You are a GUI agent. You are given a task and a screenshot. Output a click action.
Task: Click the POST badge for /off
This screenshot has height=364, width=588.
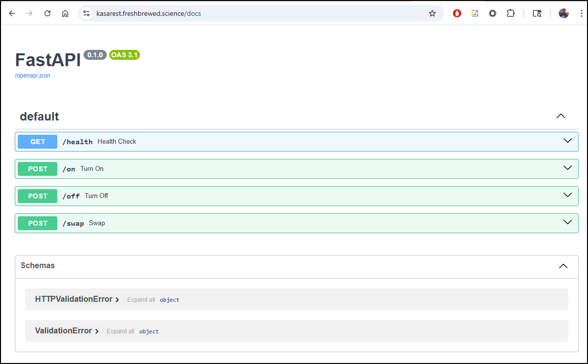tap(38, 196)
